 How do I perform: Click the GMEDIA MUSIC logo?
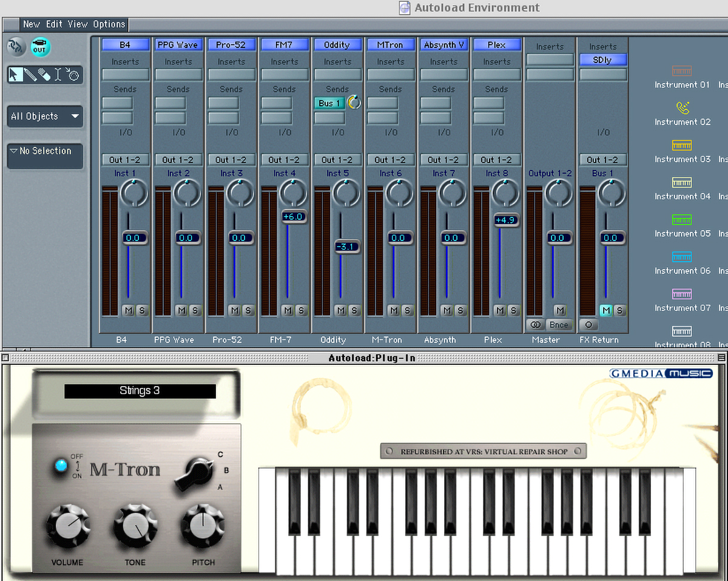pyautogui.click(x=661, y=373)
